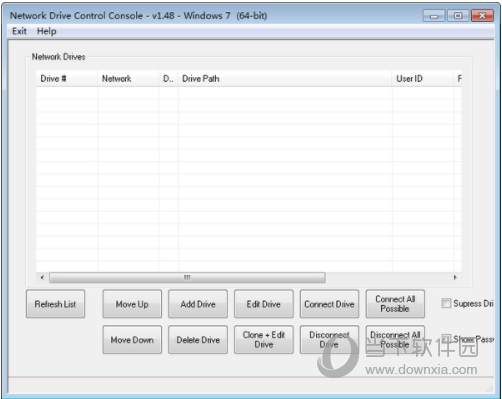The width and height of the screenshot is (502, 399).
Task: Sort by Network column header
Action: click(x=128, y=79)
